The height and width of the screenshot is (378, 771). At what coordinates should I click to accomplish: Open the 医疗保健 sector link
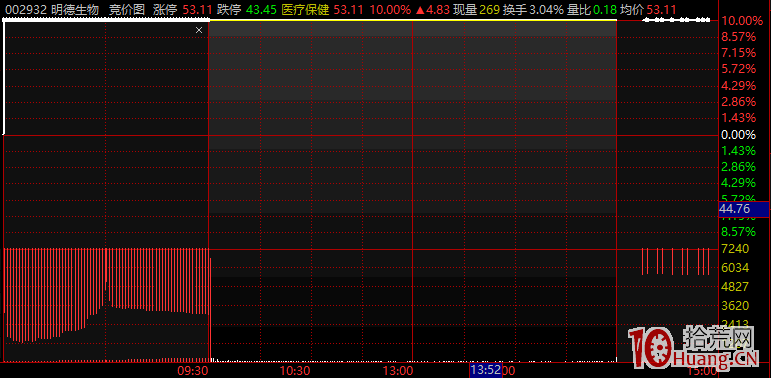tap(305, 9)
